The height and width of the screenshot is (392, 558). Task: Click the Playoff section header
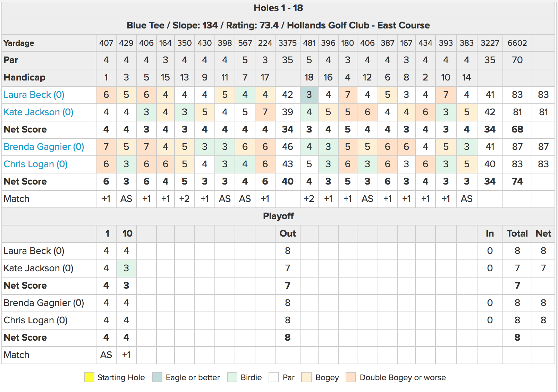(278, 216)
